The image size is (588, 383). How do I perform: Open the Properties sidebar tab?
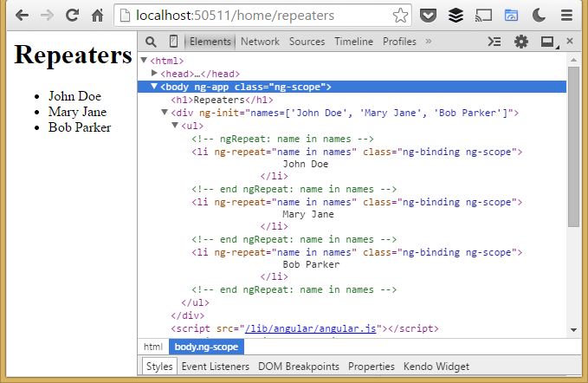tap(372, 367)
